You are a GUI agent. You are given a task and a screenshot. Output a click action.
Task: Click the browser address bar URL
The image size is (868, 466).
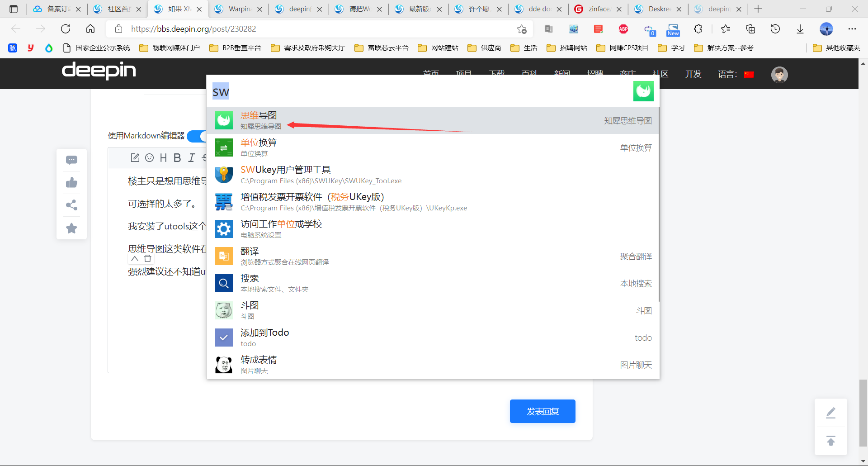pyautogui.click(x=193, y=29)
